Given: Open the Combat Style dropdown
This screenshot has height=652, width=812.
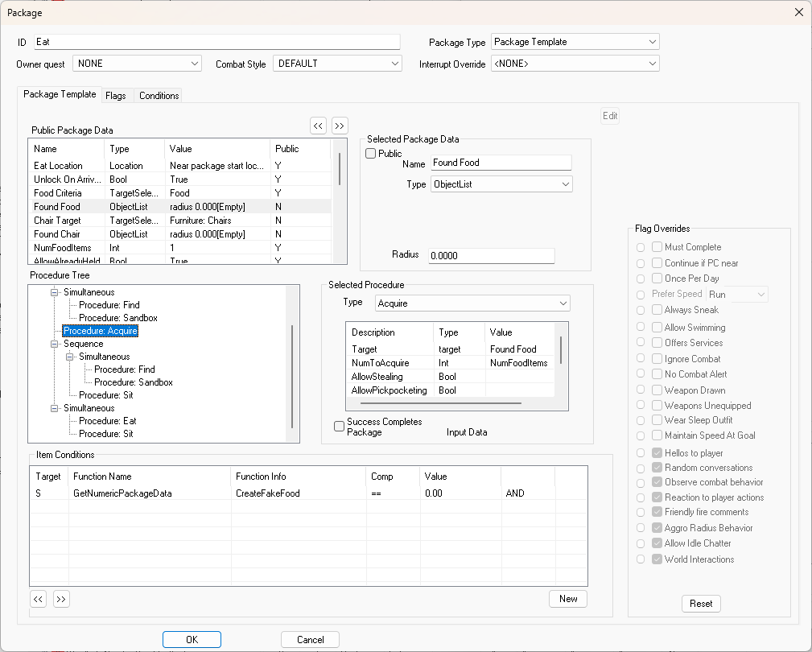Looking at the screenshot, I should point(337,64).
